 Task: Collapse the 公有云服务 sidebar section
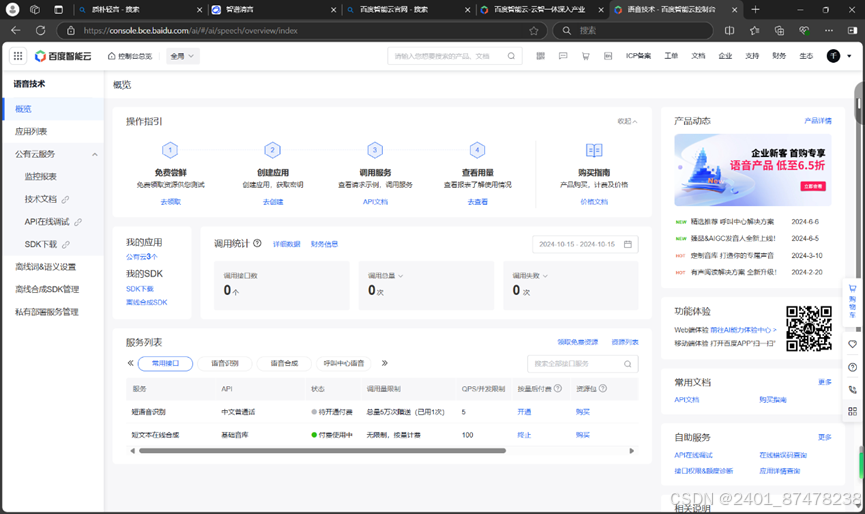[x=95, y=154]
